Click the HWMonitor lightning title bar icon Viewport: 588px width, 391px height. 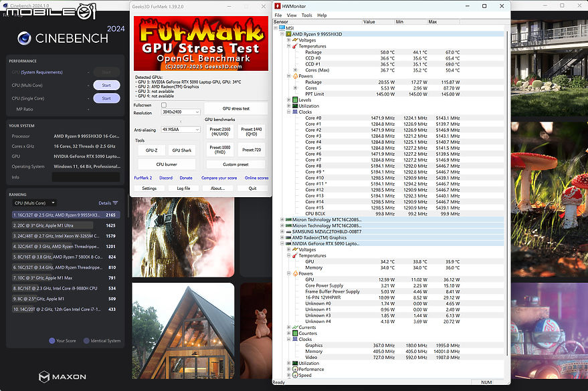coord(278,6)
